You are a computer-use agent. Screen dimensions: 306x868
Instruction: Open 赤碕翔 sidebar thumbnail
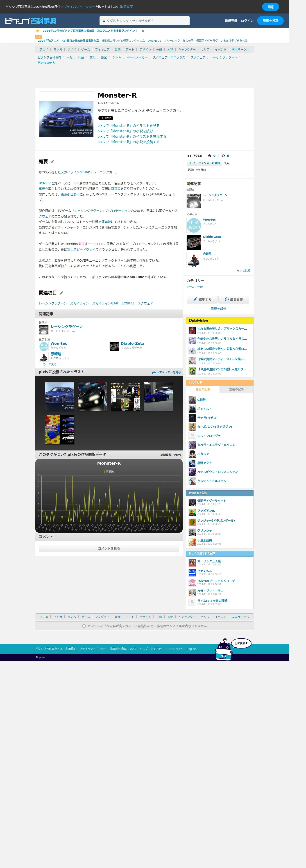click(x=194, y=260)
